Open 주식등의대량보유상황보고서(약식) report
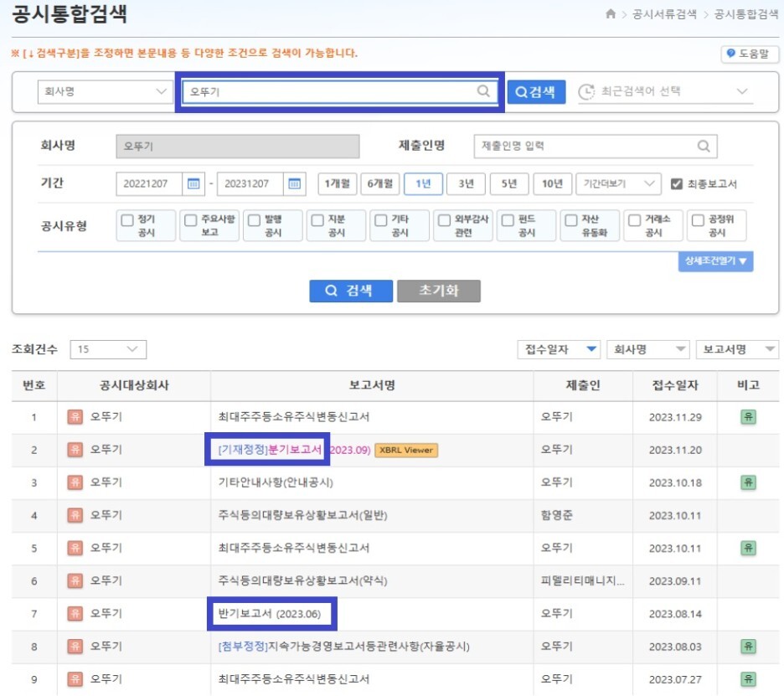This screenshot has height=696, width=784. click(302, 581)
